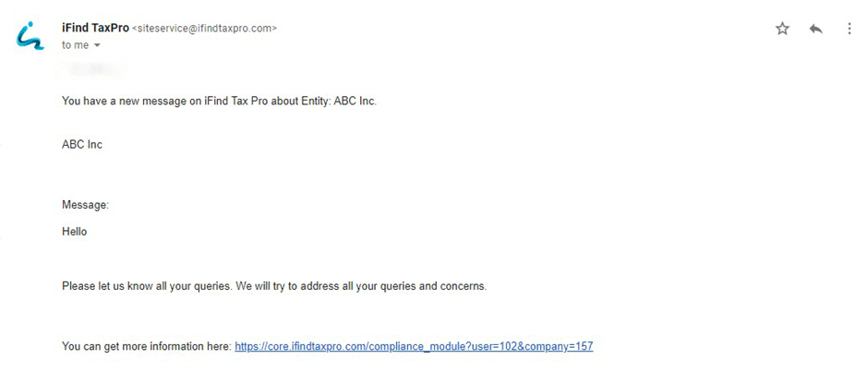868x371 pixels.
Task: Click the blurred text below the recipient line
Action: click(95, 68)
